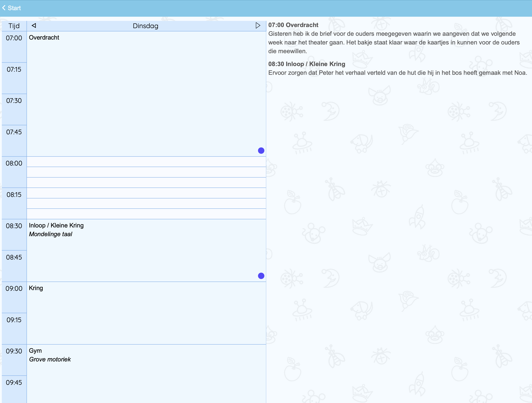Click the blue note dot in Overdracht block
The width and height of the screenshot is (532, 403).
point(261,151)
